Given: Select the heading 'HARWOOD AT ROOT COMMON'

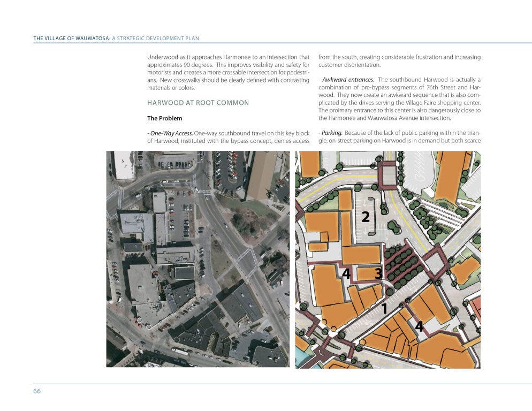Looking at the screenshot, I should tap(198, 103).
